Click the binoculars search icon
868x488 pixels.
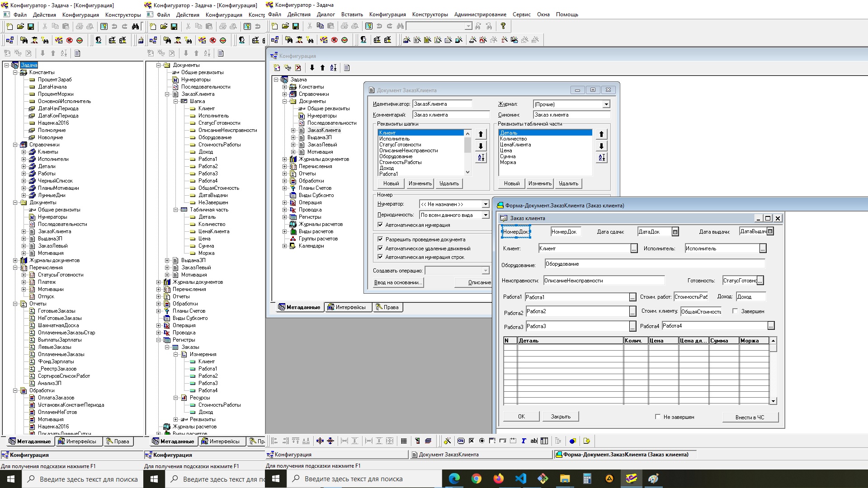400,26
